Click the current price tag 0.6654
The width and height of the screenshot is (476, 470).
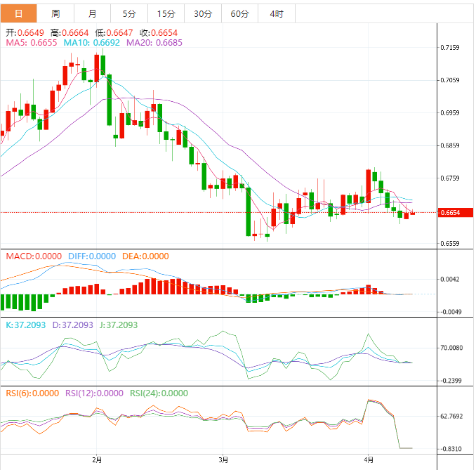[449, 212]
